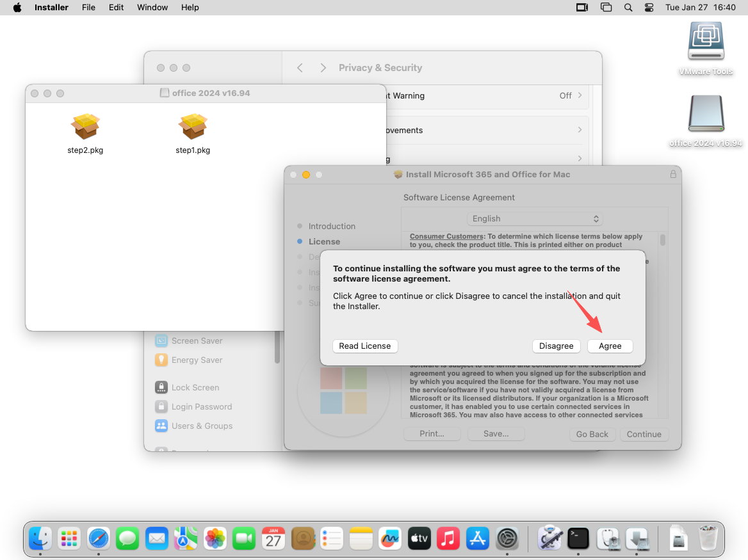Click the license text scrollbar
Viewport: 748px width, 560px height.
click(663, 241)
